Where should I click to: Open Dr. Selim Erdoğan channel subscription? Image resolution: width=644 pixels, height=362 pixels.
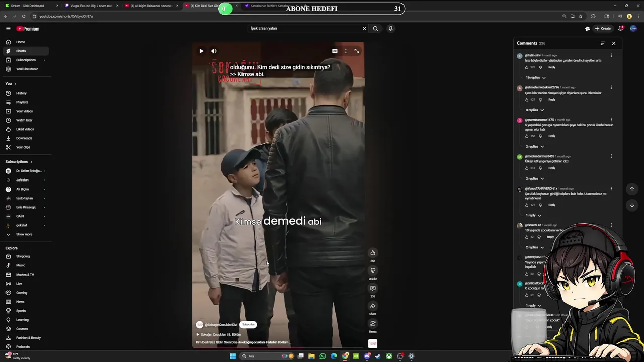(x=25, y=171)
